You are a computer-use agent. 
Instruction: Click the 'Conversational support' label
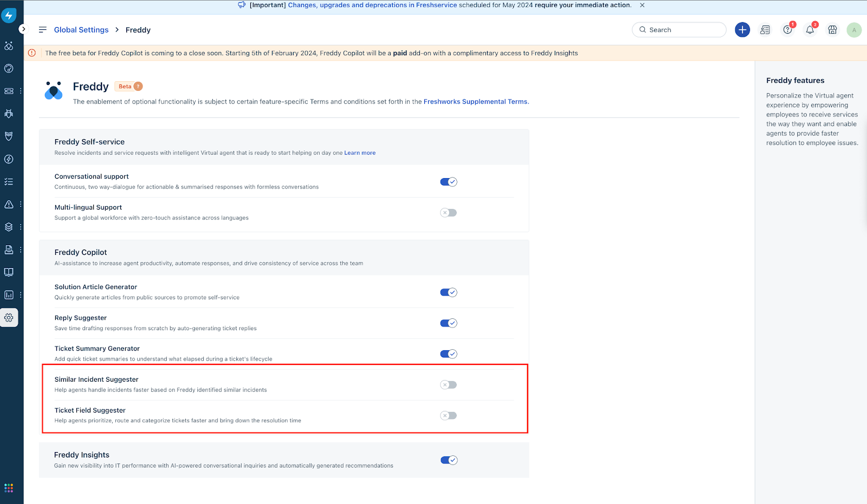point(92,176)
